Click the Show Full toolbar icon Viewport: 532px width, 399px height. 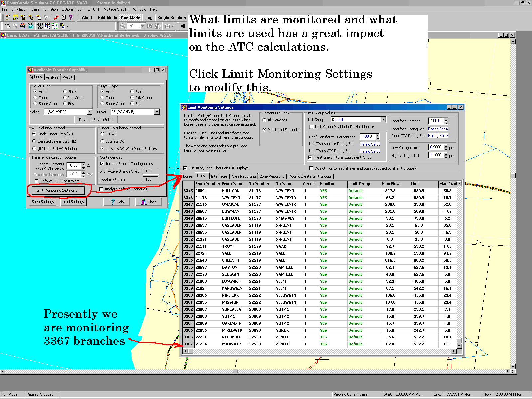coord(150,26)
